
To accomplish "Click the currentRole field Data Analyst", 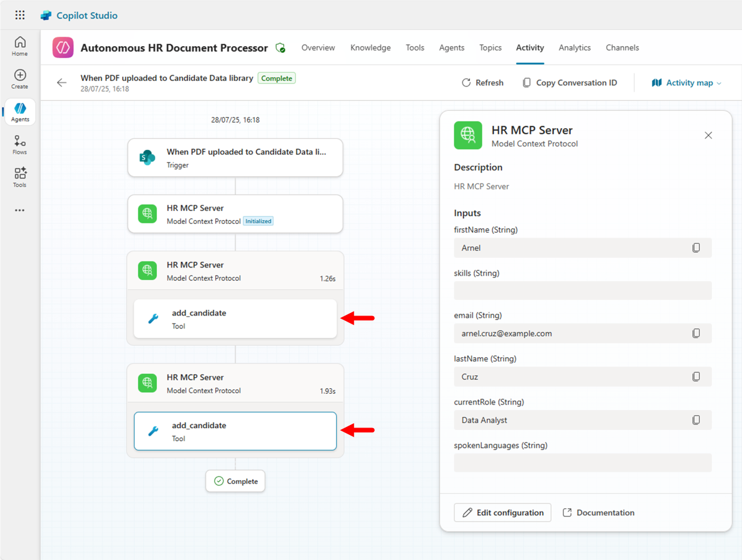I will [583, 420].
